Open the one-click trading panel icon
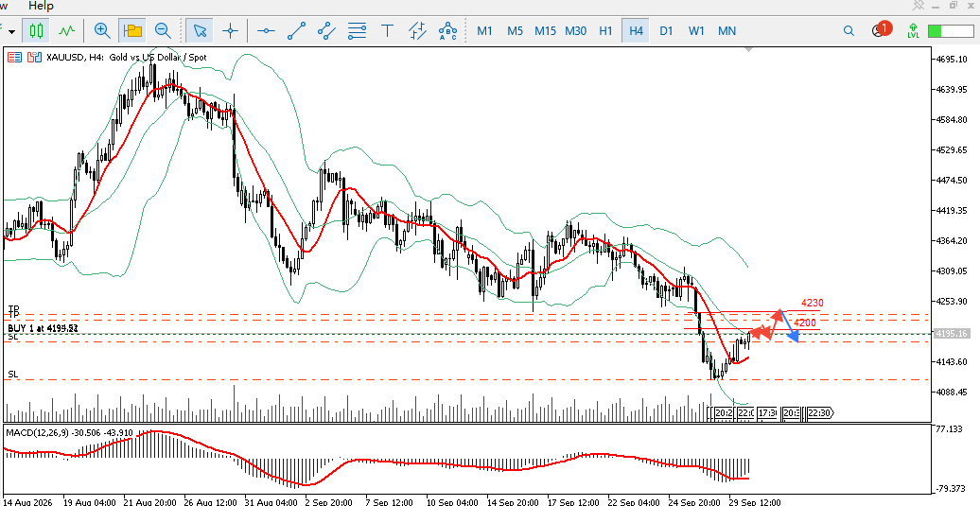This screenshot has width=980, height=506. [x=14, y=58]
